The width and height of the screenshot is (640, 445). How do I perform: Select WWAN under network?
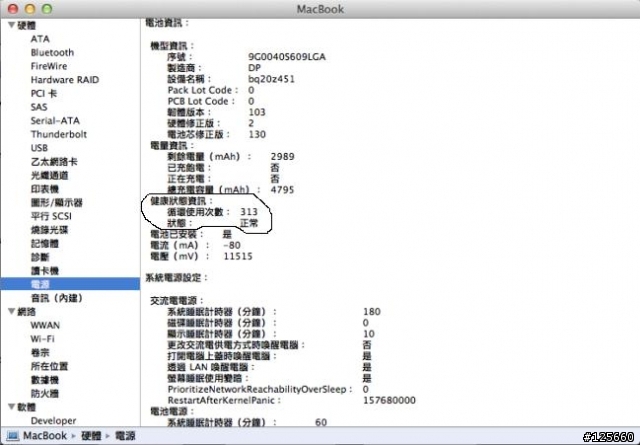[45, 325]
